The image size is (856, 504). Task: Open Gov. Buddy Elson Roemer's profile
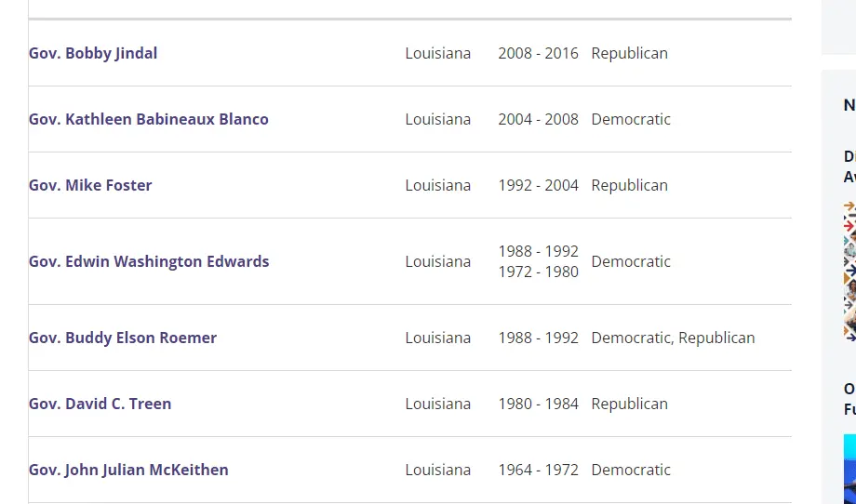pos(123,338)
